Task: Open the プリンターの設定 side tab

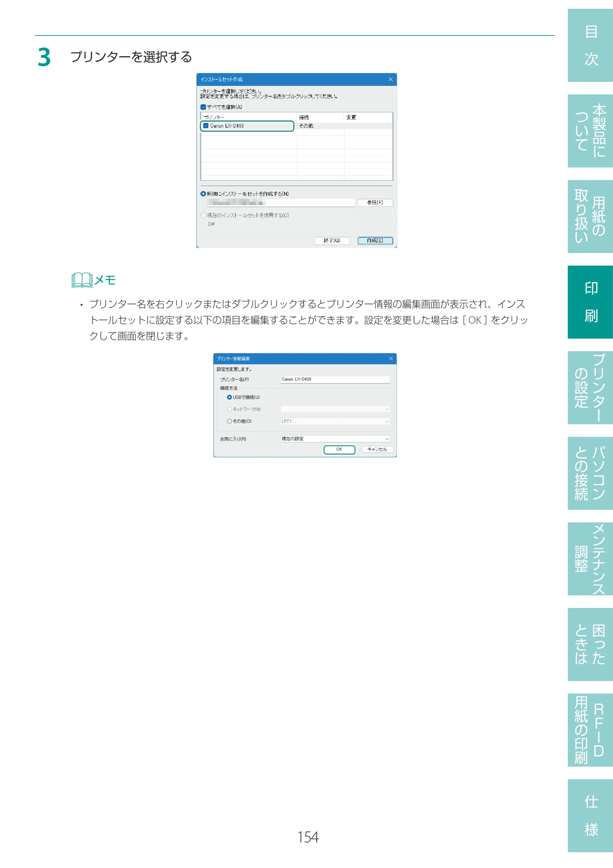Action: tap(590, 387)
